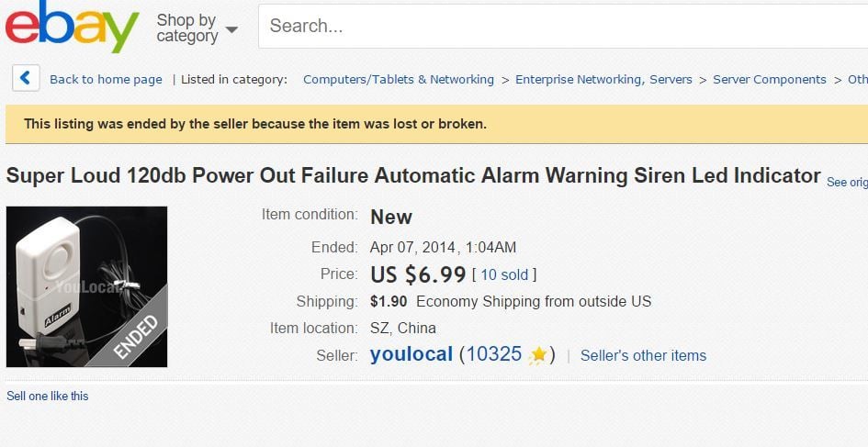
Task: Click Sell one like this
Action: click(x=48, y=397)
